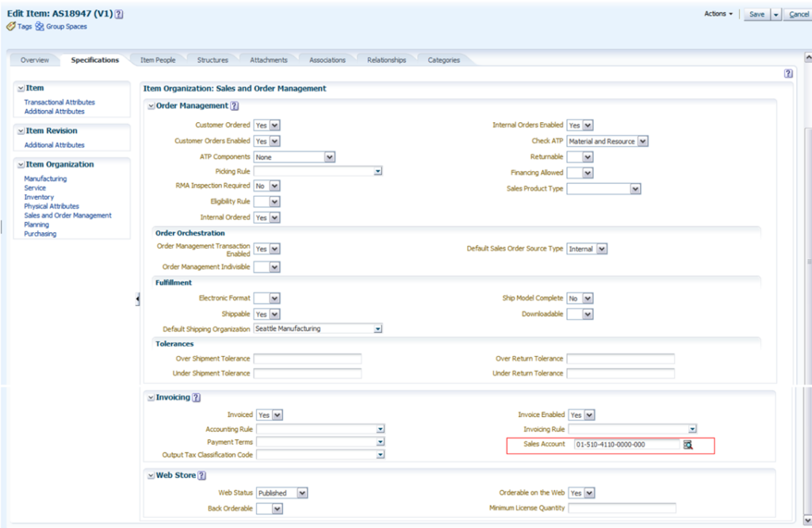Click the Tags icon

[x=11, y=27]
